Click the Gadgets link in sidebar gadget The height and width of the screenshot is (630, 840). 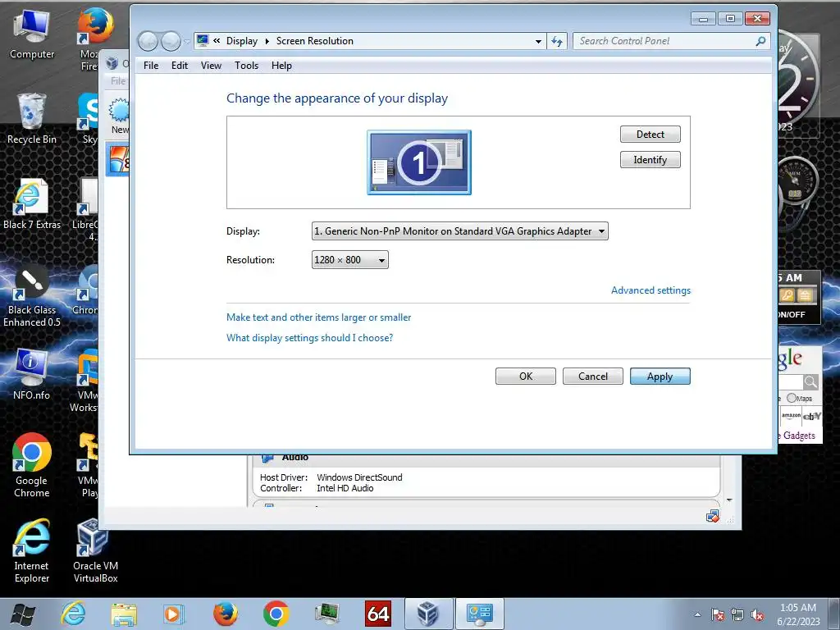coord(799,436)
